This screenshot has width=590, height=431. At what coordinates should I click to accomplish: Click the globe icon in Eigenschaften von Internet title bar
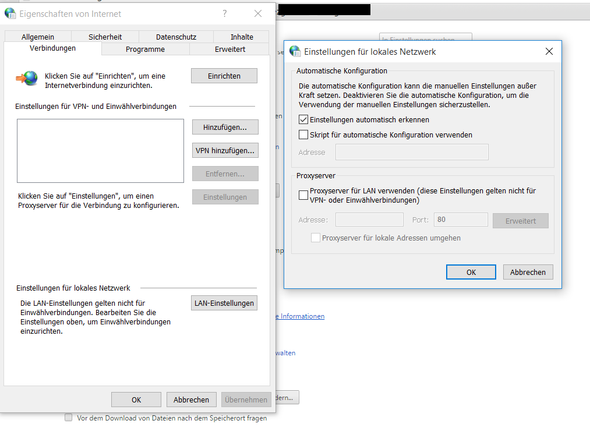click(x=10, y=14)
